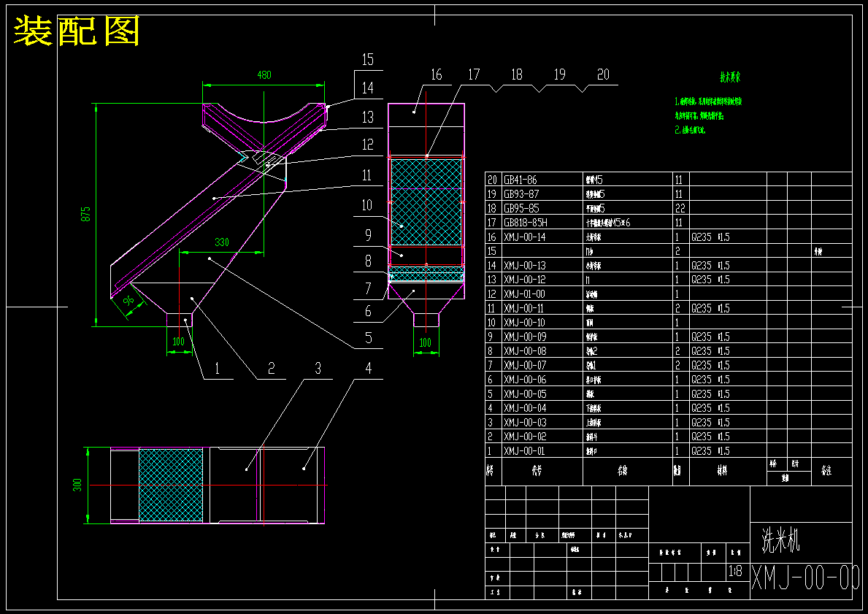The width and height of the screenshot is (868, 614).
Task: Click callout balloon 6 leader label
Action: pos(368,311)
